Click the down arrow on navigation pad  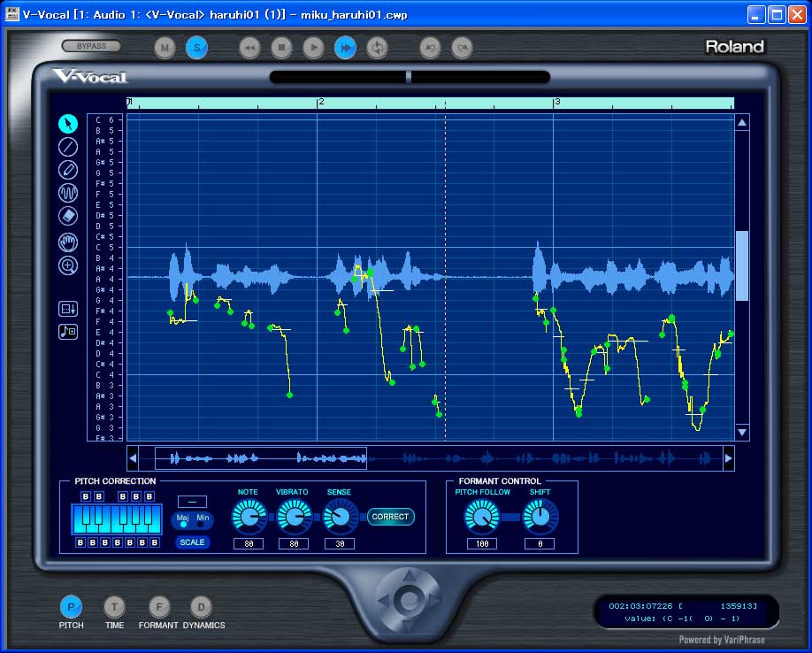pos(410,626)
